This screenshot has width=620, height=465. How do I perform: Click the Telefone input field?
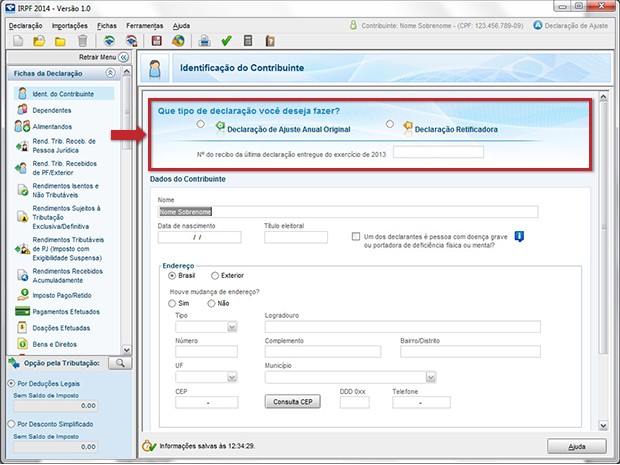(x=421, y=403)
